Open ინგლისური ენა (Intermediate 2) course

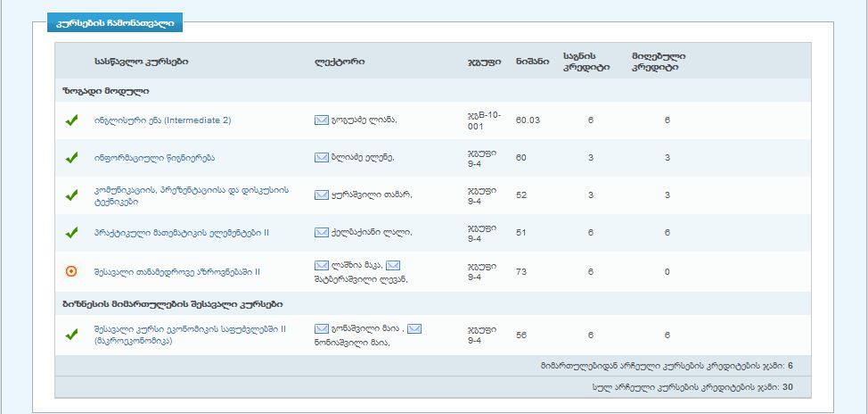point(162,120)
